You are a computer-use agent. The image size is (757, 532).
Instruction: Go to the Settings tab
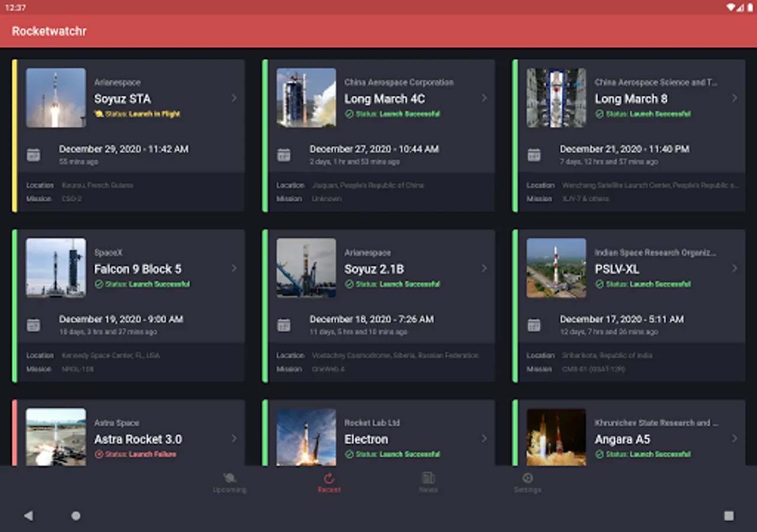point(528,482)
